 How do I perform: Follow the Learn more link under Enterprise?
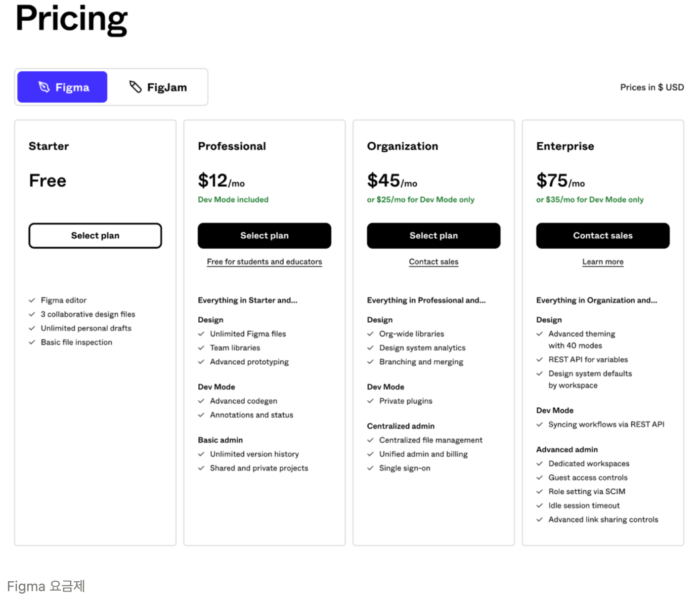603,261
